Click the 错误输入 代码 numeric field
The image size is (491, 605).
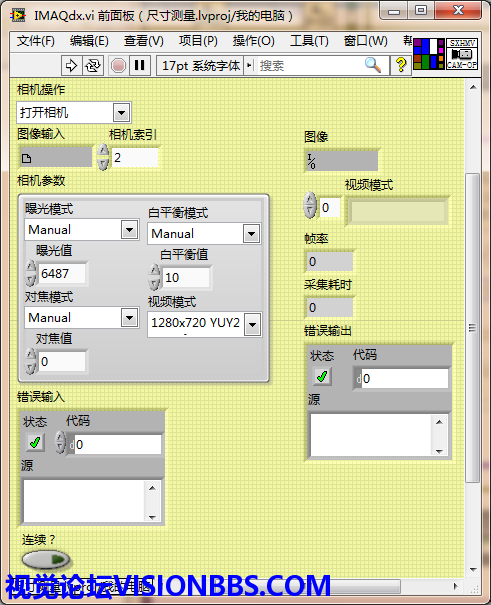coord(118,444)
